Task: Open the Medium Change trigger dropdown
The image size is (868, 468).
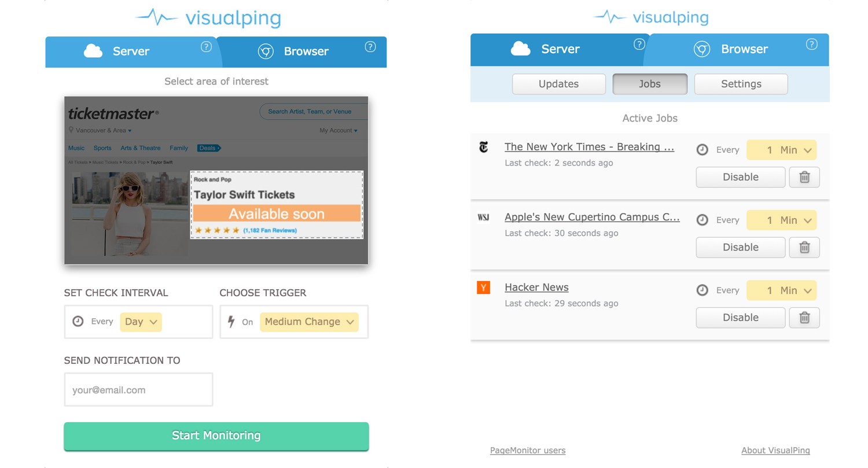Action: tap(309, 322)
